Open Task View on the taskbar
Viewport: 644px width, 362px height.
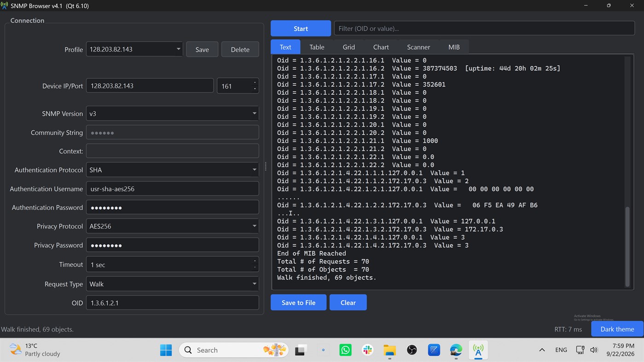[301, 350]
